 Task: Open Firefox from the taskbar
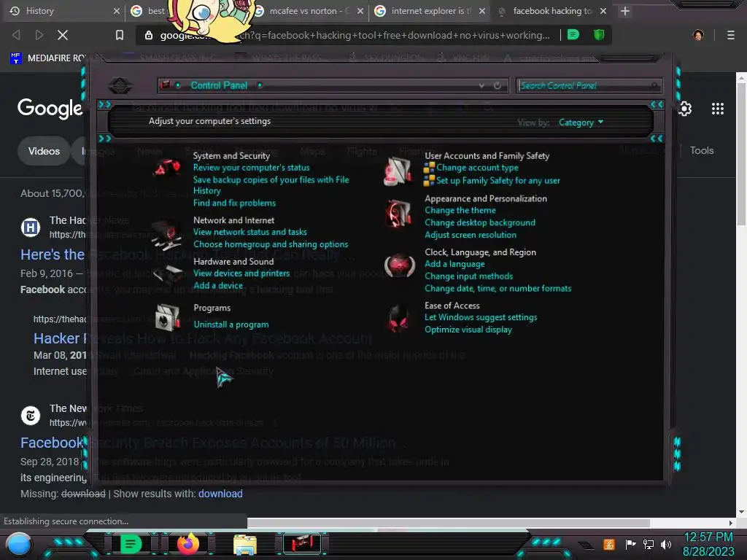(188, 544)
